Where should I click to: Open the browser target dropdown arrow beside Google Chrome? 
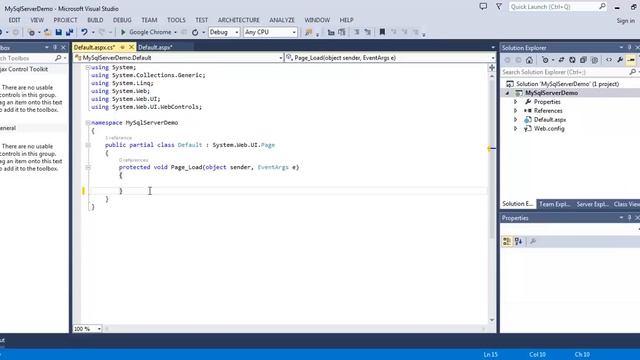176,32
